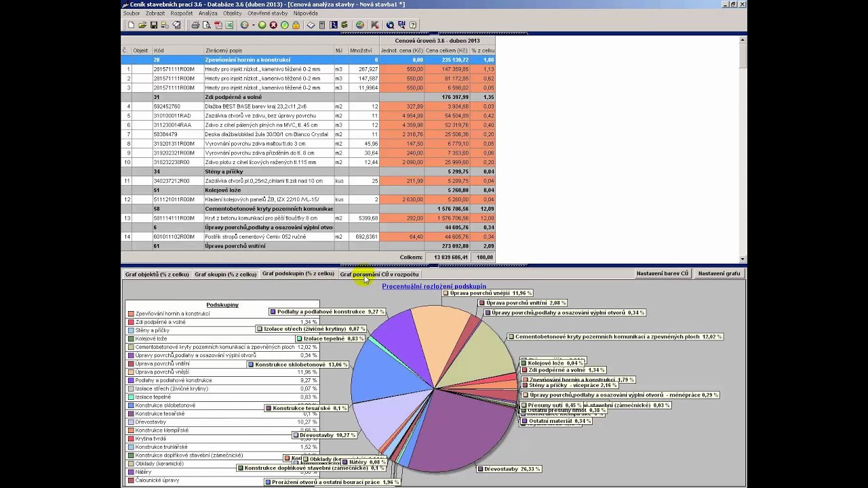Open the Objekty menu
Image resolution: width=868 pixels, height=488 pixels.
pyautogui.click(x=233, y=13)
